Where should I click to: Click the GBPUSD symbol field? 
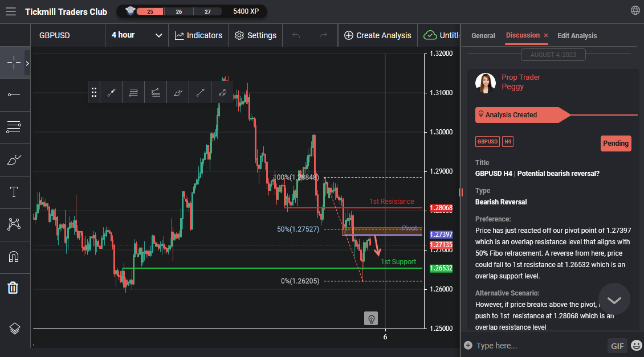(x=68, y=35)
